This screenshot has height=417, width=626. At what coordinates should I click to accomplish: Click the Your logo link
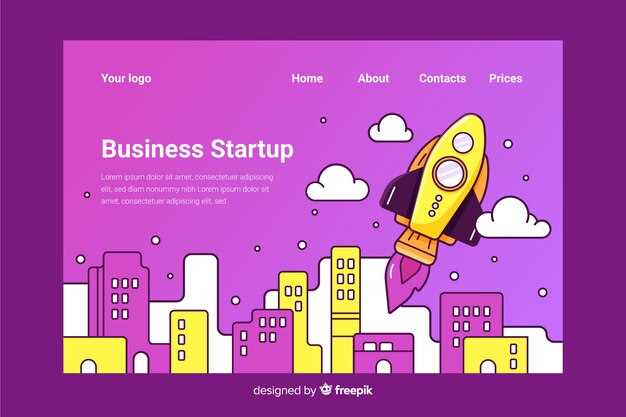(126, 78)
